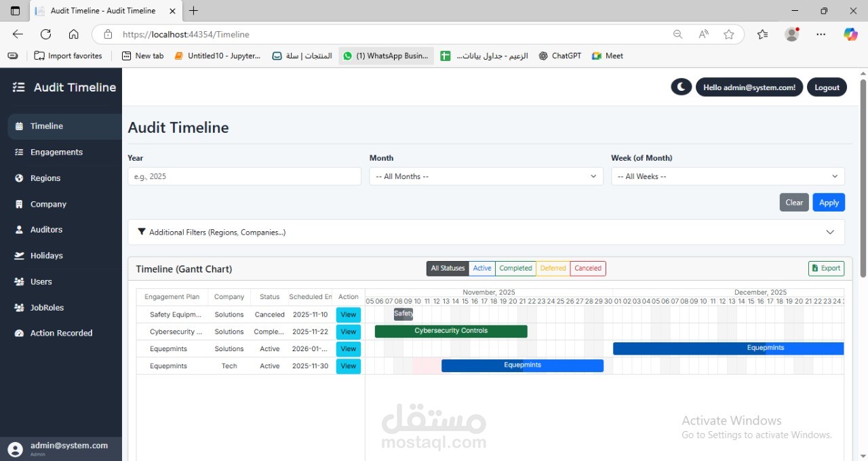Viewport: 868px width, 461px height.
Task: Select the Timeline calendar icon in sidebar
Action: point(20,126)
